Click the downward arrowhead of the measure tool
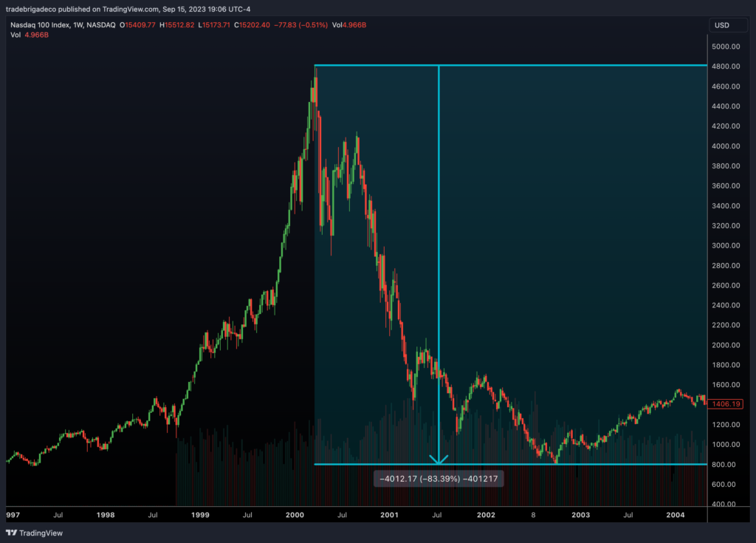756x543 pixels. (x=439, y=460)
